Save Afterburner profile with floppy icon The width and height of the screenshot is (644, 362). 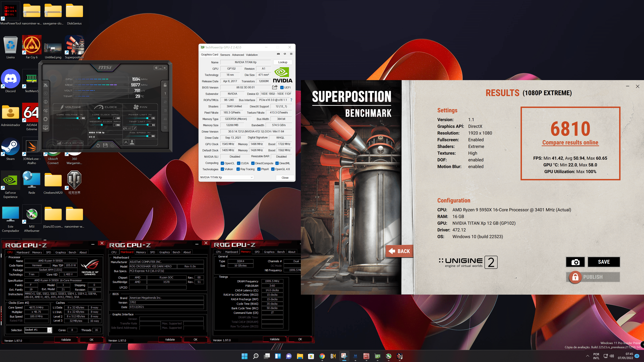click(105, 145)
